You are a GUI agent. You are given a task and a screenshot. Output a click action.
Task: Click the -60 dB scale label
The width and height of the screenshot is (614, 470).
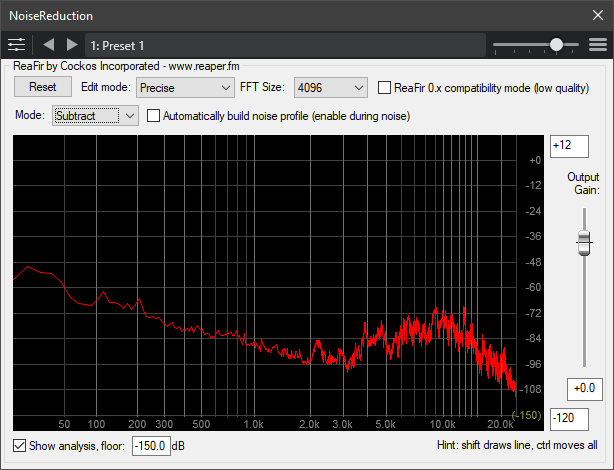(x=533, y=287)
